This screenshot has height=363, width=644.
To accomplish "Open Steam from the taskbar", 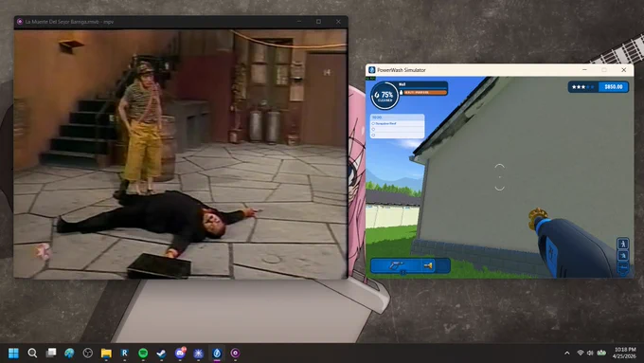I will coord(161,353).
